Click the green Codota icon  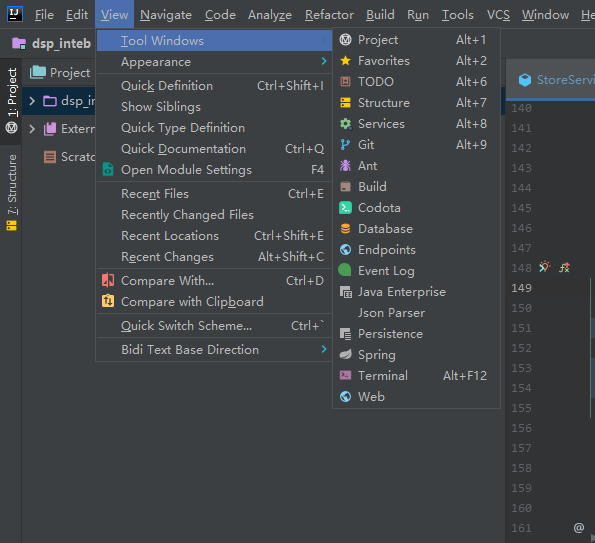(x=345, y=208)
